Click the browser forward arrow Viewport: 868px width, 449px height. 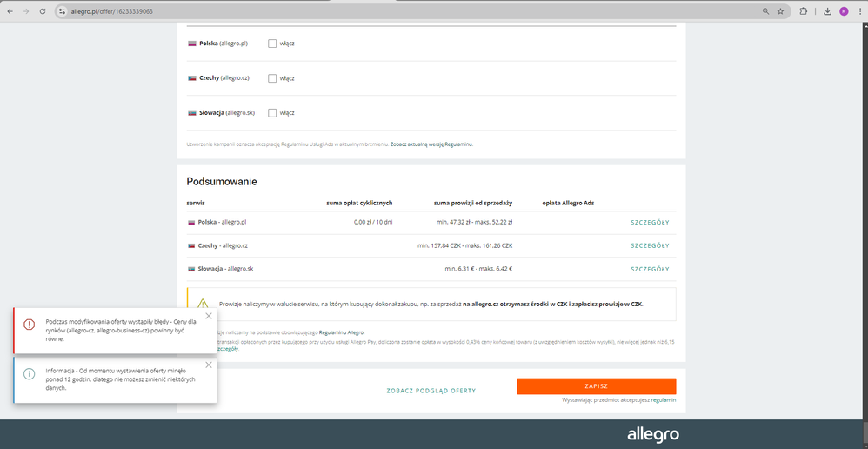click(26, 11)
